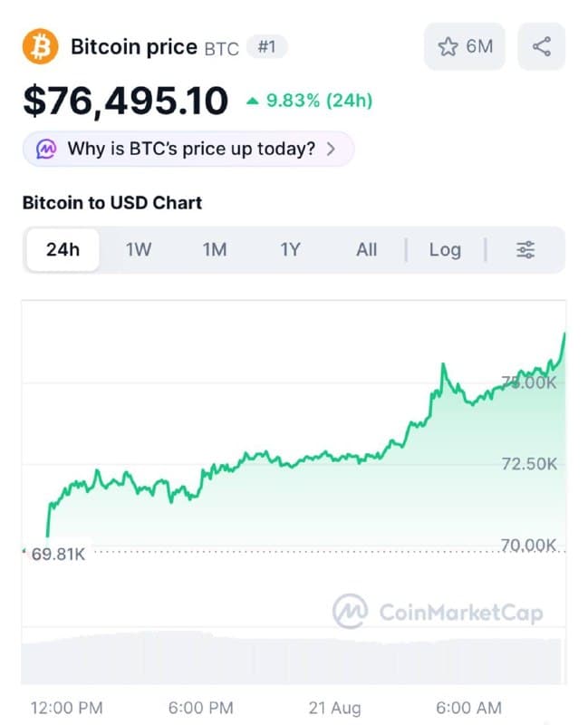The width and height of the screenshot is (588, 725).
Task: Click the volume bars area under chart
Action: pyautogui.click(x=293, y=658)
